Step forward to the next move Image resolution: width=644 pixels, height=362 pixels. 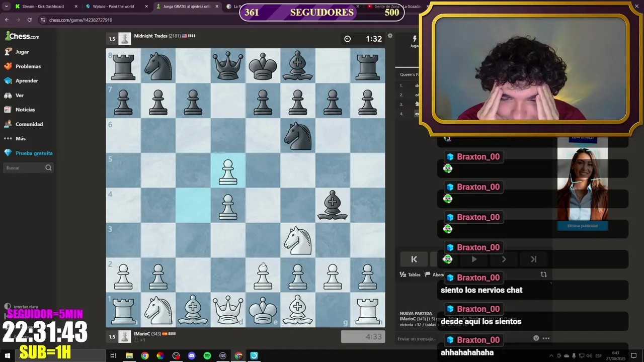pos(504,259)
